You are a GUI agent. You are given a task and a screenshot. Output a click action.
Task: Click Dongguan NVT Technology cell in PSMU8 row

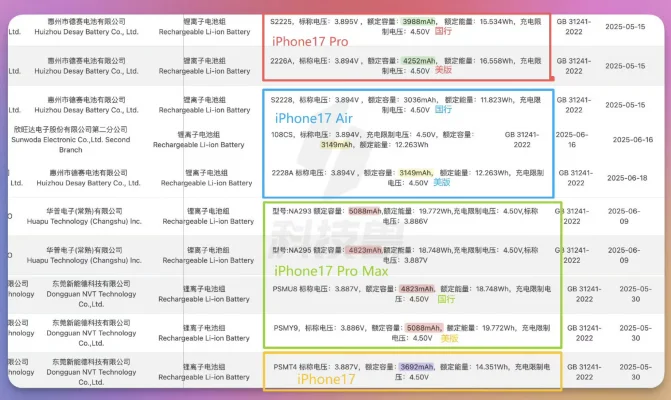pos(91,294)
